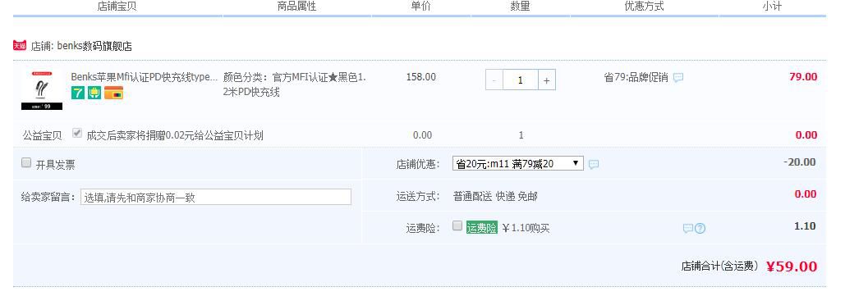Click the -20.00 store discount amount
This screenshot has width=868, height=296.
coord(799,162)
